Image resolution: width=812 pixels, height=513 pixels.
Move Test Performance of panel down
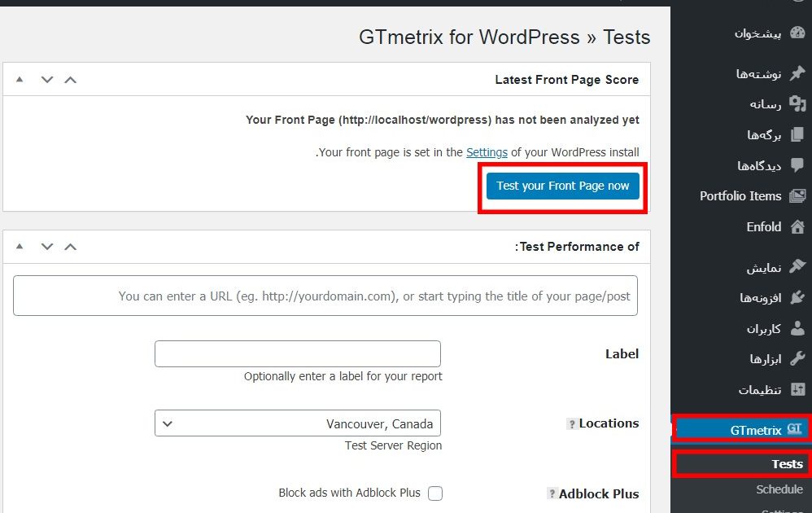(47, 246)
